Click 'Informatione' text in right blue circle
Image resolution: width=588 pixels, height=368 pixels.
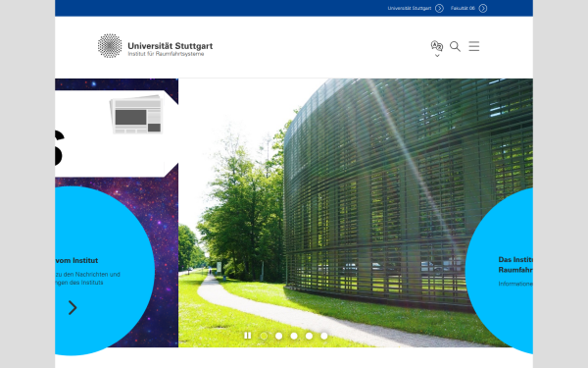tap(515, 284)
